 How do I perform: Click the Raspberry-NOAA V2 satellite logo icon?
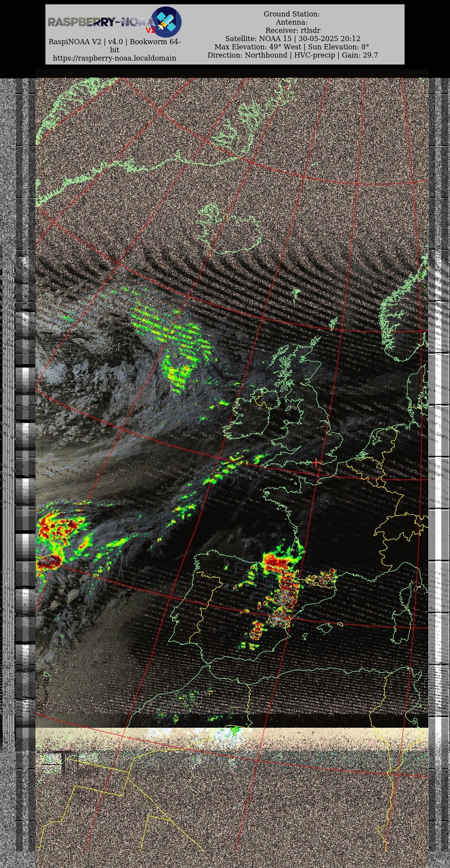(166, 22)
